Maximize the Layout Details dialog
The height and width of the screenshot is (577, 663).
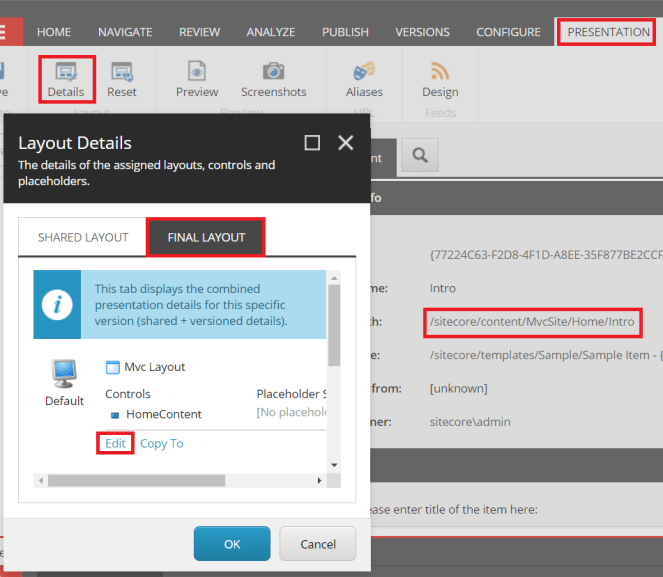coord(312,143)
